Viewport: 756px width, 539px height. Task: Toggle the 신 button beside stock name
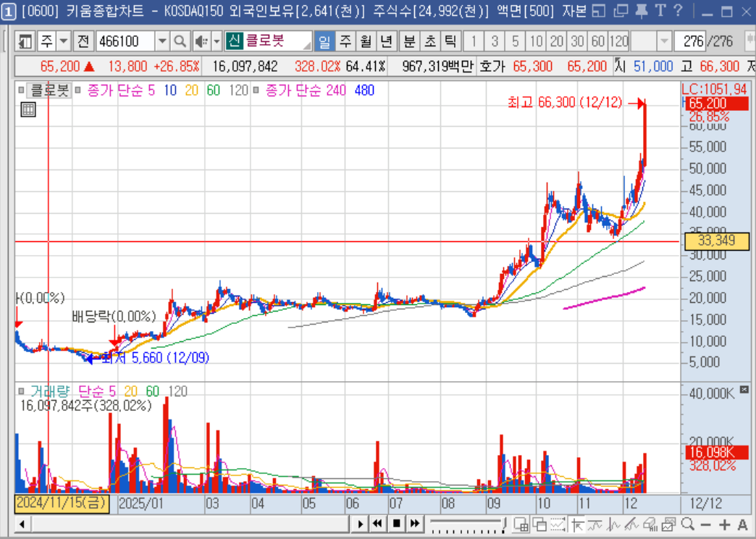pyautogui.click(x=234, y=41)
